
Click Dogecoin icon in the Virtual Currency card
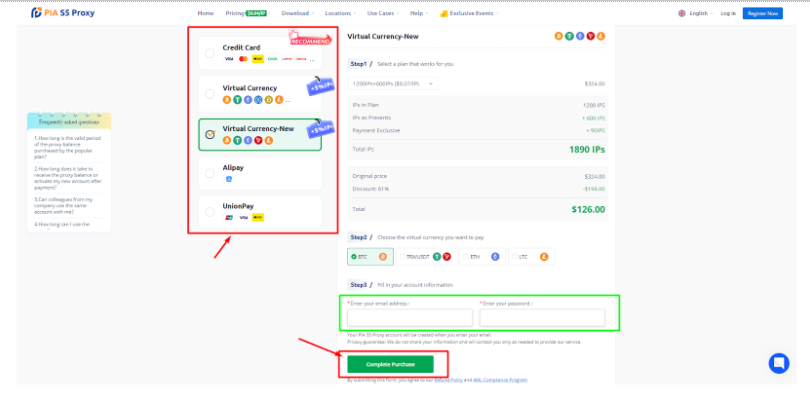point(269,100)
